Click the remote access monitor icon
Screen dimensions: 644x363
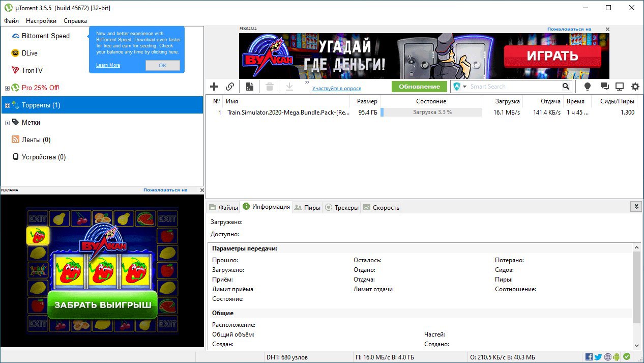(620, 87)
